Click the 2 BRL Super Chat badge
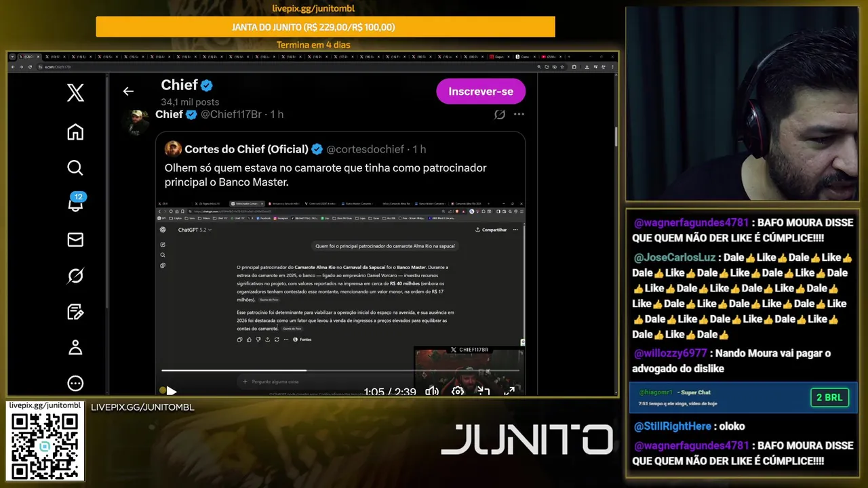The height and width of the screenshot is (488, 868). 829,397
